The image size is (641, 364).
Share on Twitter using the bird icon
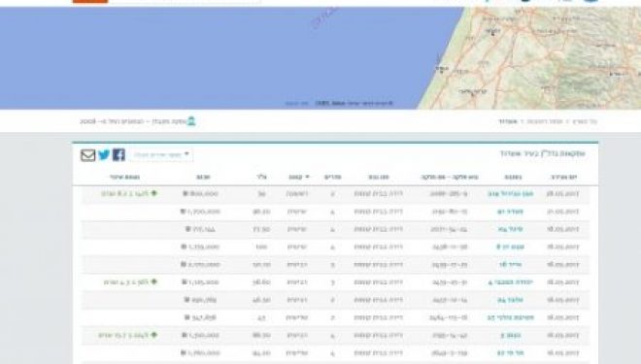[x=104, y=155]
